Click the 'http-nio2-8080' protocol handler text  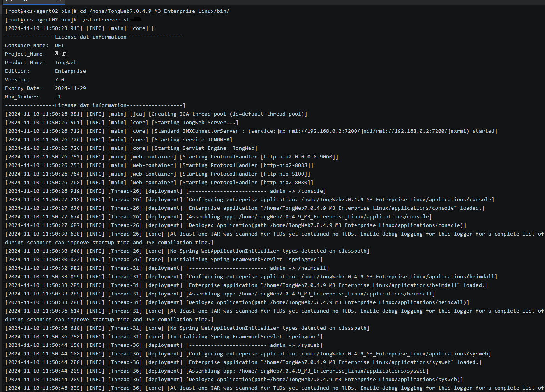click(286, 182)
